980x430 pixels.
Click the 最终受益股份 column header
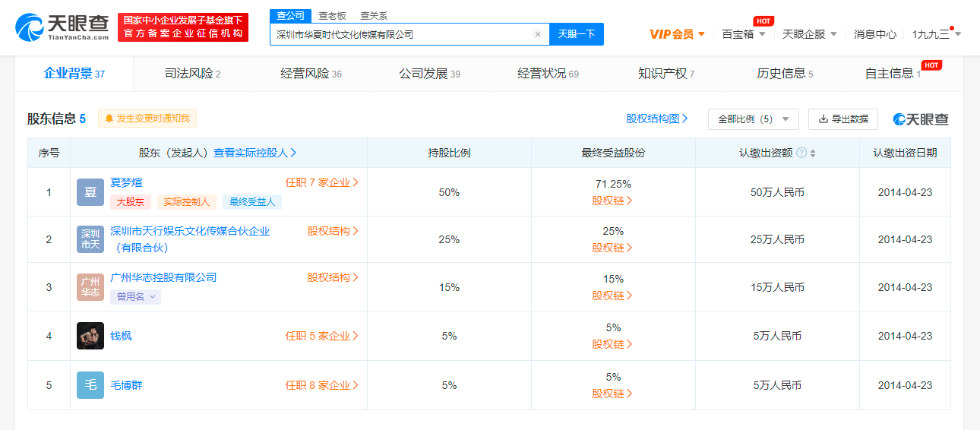coord(613,153)
